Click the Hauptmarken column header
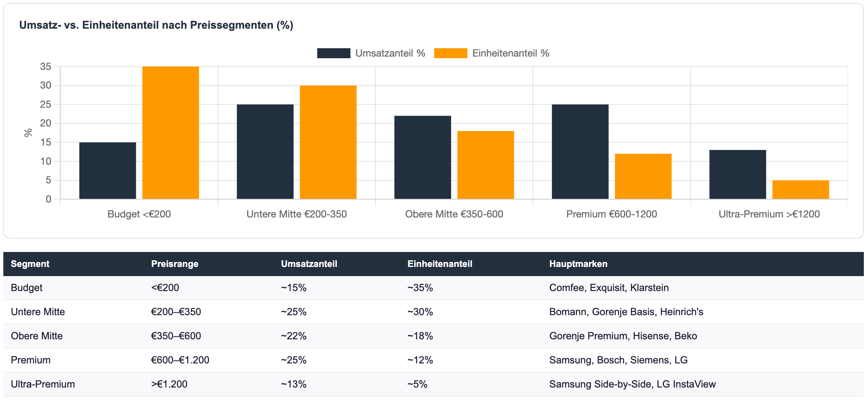Image resolution: width=868 pixels, height=400 pixels. coord(578,264)
